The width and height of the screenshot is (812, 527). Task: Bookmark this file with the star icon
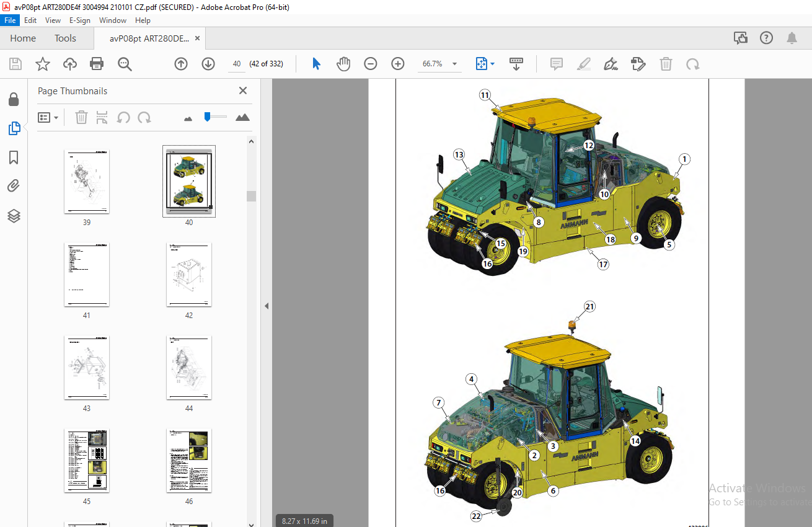click(x=42, y=64)
